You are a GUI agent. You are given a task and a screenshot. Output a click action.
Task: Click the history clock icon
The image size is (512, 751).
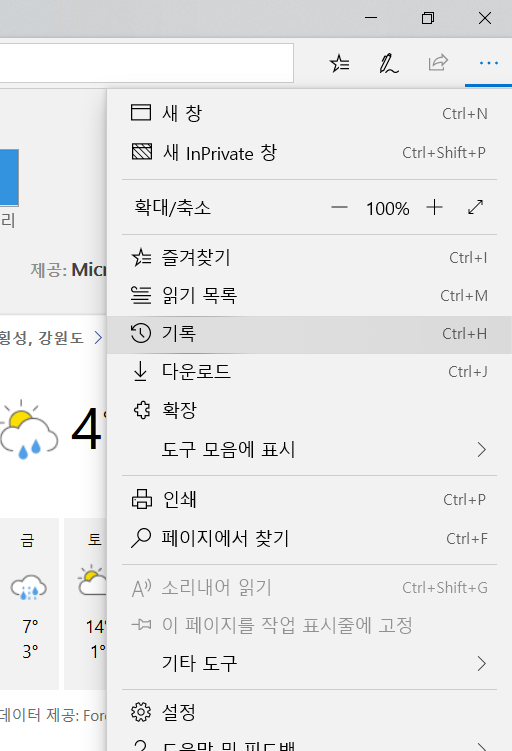141,333
